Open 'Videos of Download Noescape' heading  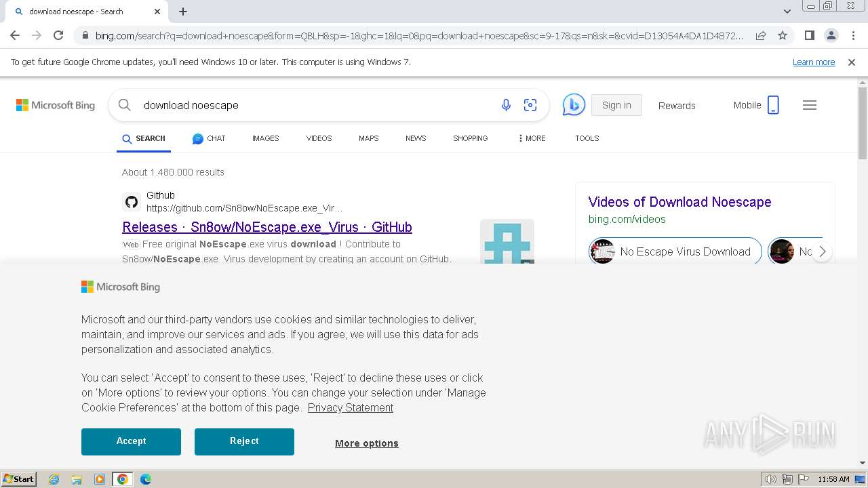679,202
